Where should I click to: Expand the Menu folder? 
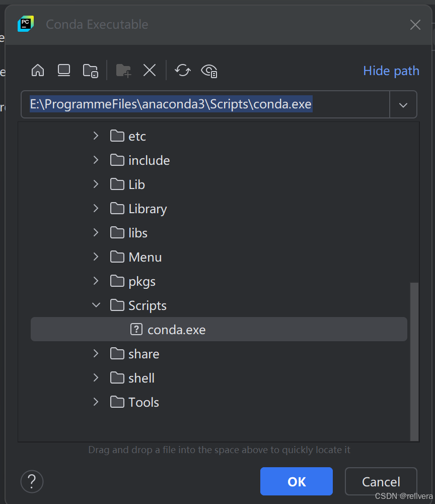coord(96,257)
